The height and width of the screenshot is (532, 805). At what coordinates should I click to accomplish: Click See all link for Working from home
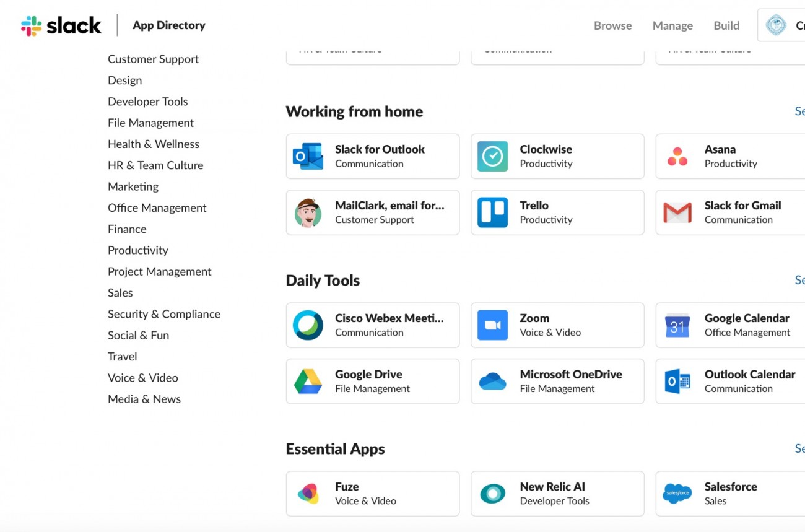point(799,111)
